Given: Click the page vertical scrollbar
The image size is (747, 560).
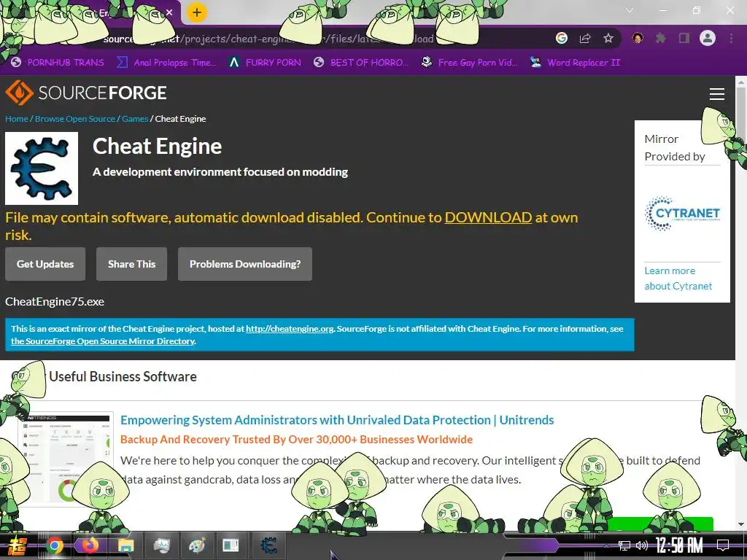Looking at the screenshot, I should pyautogui.click(x=741, y=303).
